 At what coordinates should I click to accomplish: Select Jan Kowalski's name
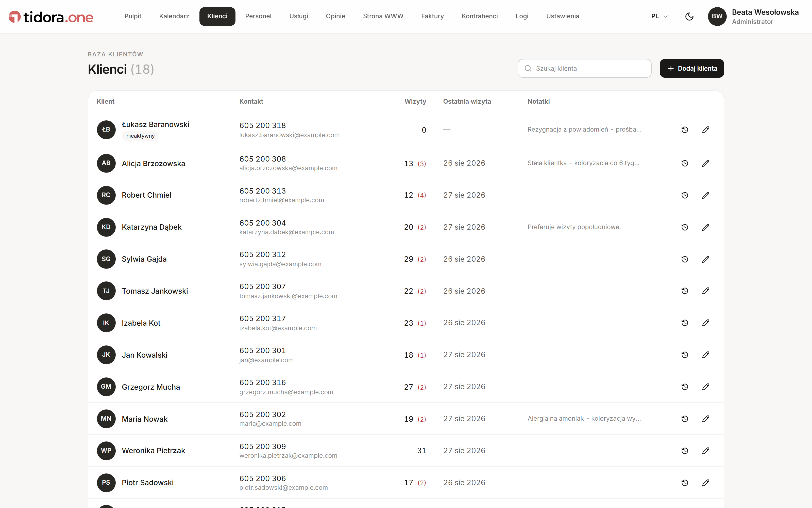coord(145,355)
